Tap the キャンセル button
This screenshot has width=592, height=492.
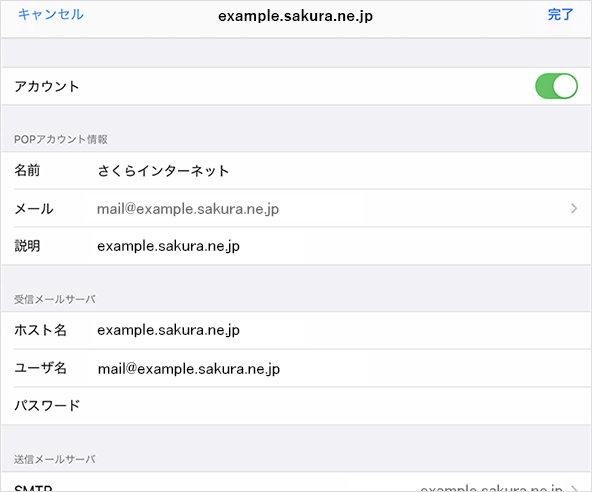tap(51, 15)
